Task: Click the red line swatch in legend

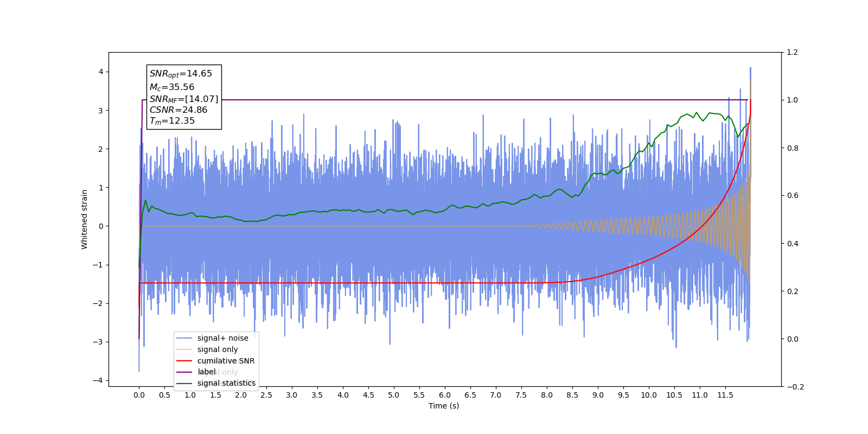Action: (x=184, y=361)
